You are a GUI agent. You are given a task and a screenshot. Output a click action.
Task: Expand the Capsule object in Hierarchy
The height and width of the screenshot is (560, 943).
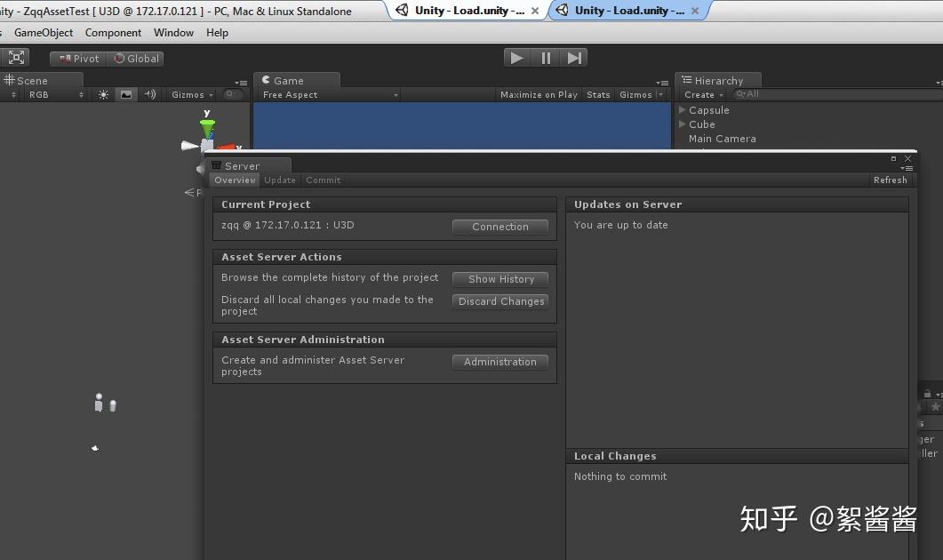click(683, 110)
